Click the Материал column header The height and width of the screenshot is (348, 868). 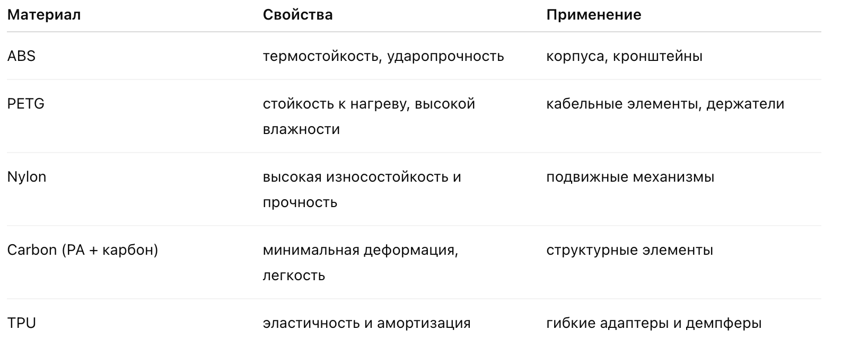44,15
